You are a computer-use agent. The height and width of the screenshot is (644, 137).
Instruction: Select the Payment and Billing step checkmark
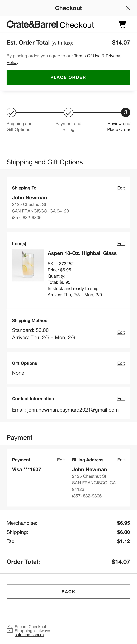point(68,112)
